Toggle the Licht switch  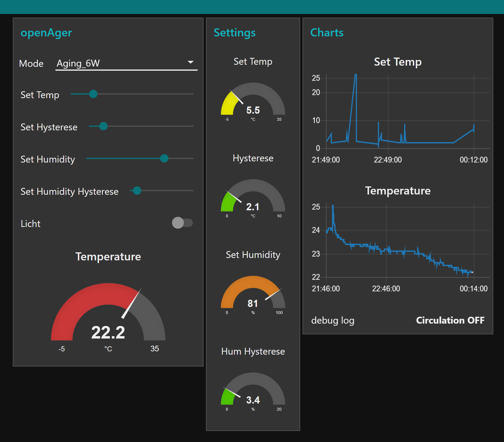182,223
